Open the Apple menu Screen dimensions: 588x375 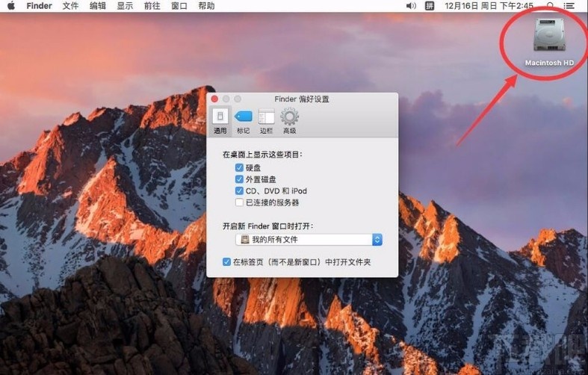coord(11,6)
